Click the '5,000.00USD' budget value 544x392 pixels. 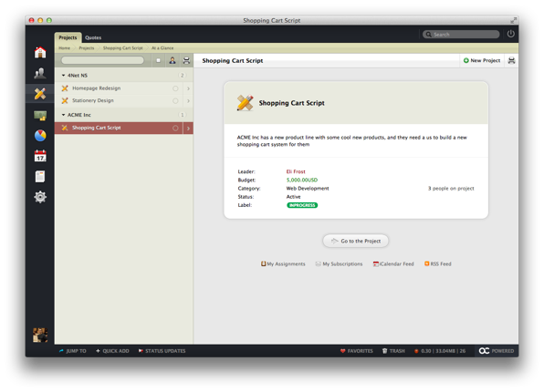point(302,180)
